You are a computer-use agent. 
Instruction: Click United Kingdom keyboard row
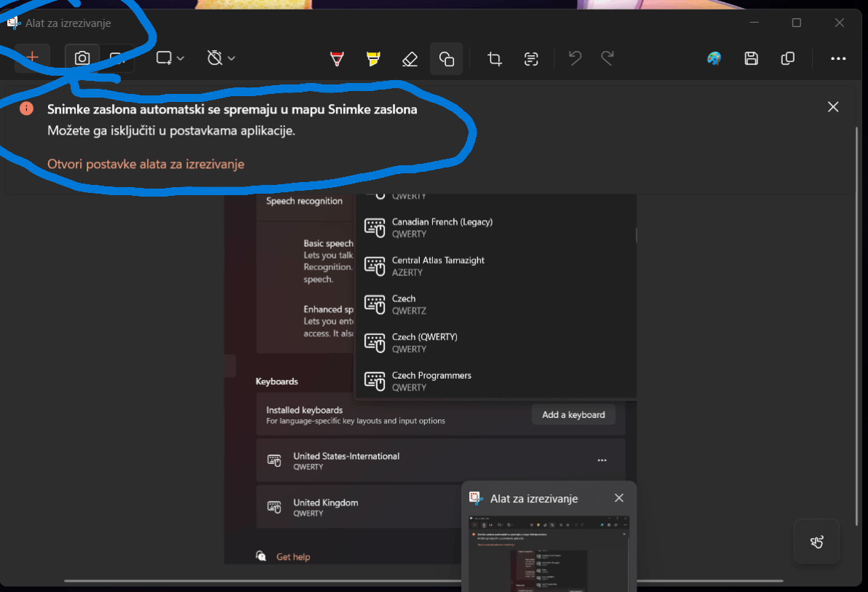(x=359, y=507)
